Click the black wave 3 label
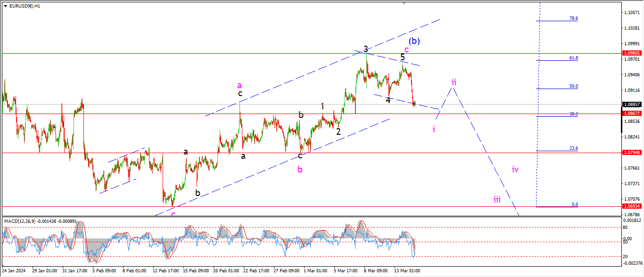The height and width of the screenshot is (277, 644). pyautogui.click(x=366, y=49)
